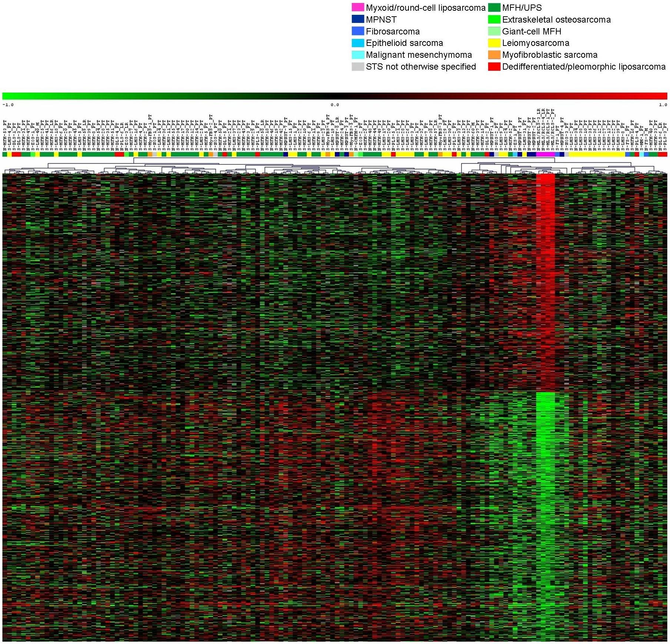Pick the red Dedifferentiated/pleomorphic liposarcoma swatch

pos(494,67)
